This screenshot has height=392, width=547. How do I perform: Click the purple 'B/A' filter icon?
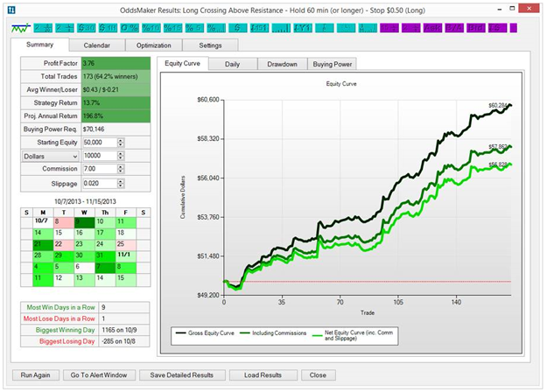(x=454, y=28)
